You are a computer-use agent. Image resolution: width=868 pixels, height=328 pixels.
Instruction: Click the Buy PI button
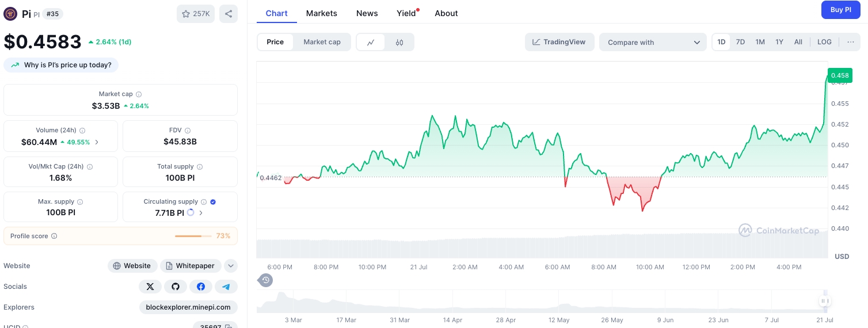[840, 10]
